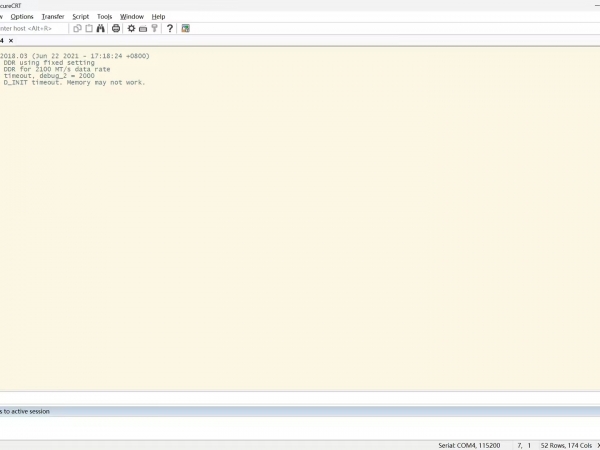The image size is (600, 450).
Task: Open the Options menu
Action: tap(22, 17)
